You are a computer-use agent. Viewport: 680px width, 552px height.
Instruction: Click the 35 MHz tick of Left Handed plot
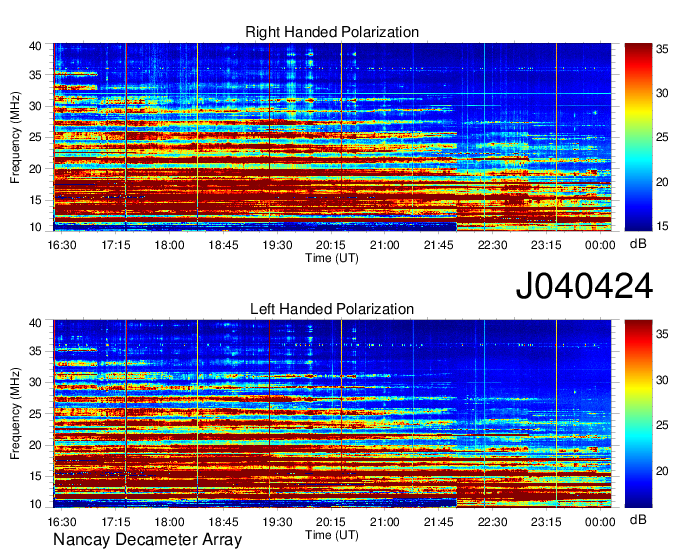(x=35, y=351)
